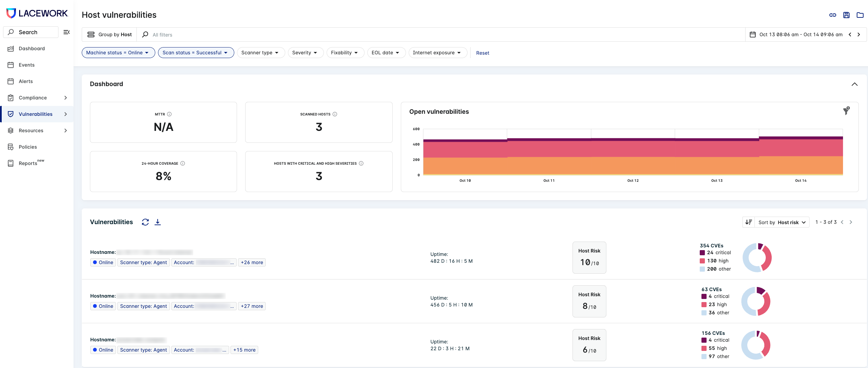Viewport: 868px width, 368px height.
Task: Open the Compliance menu item
Action: pos(33,97)
